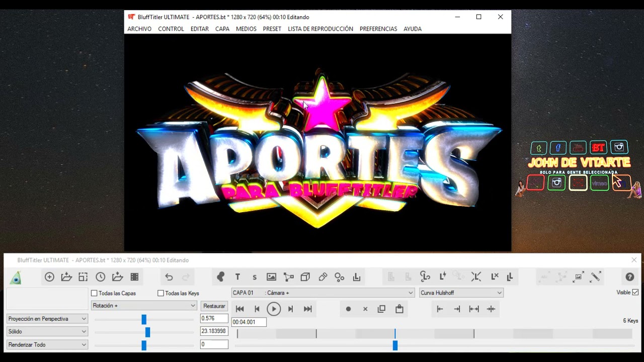
Task: Click the dashed-square resolution icon
Action: (x=83, y=277)
